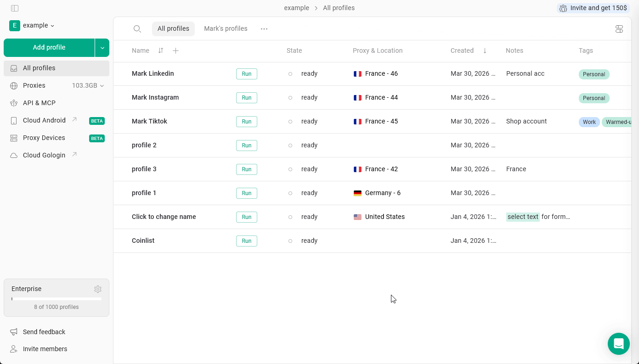The width and height of the screenshot is (639, 364).
Task: Click the API & MCP icon
Action: (x=14, y=103)
